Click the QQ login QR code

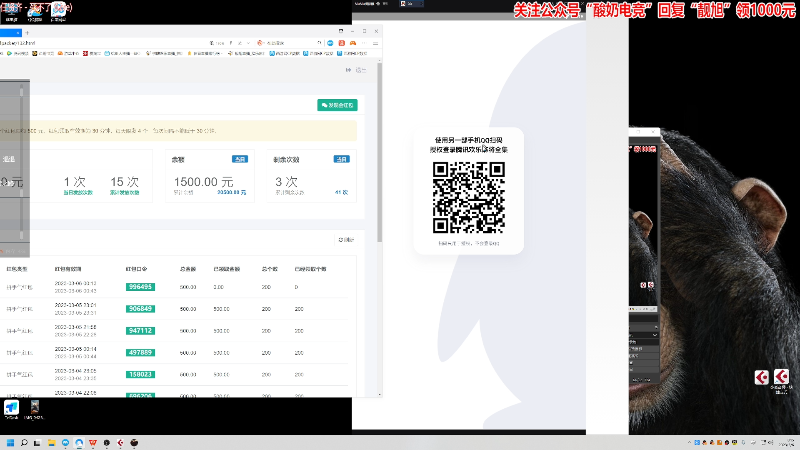point(469,197)
